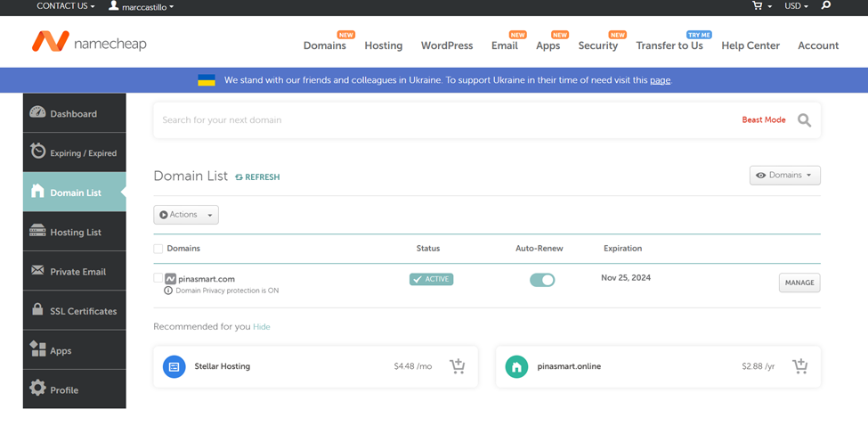The height and width of the screenshot is (426, 868).
Task: Click the play icon in Actions button
Action: tap(163, 215)
